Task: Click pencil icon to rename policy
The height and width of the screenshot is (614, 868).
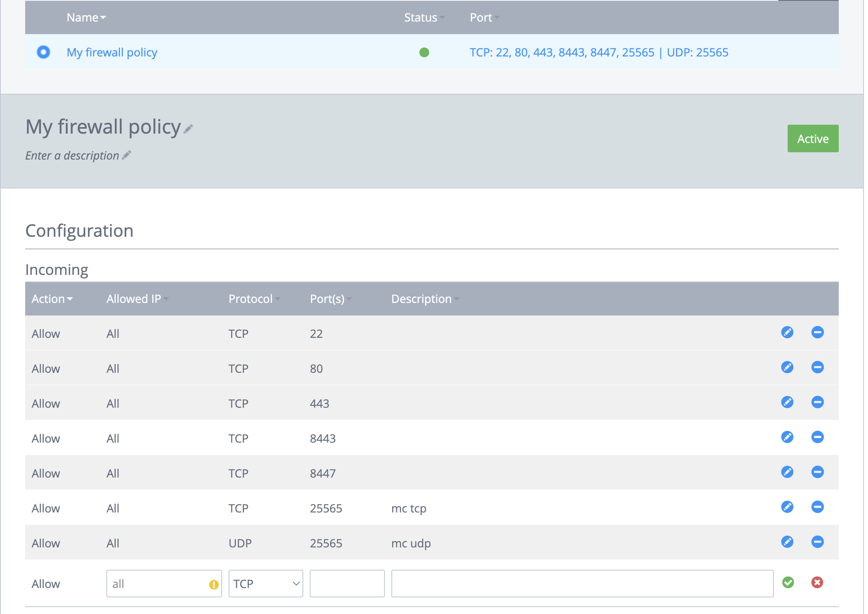Action: click(188, 129)
